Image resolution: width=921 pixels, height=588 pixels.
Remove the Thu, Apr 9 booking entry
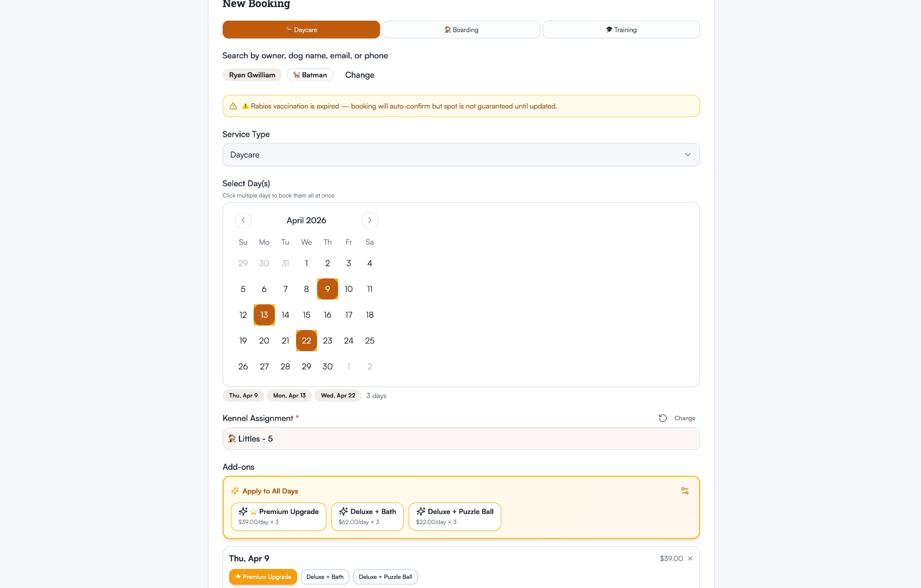tap(690, 559)
